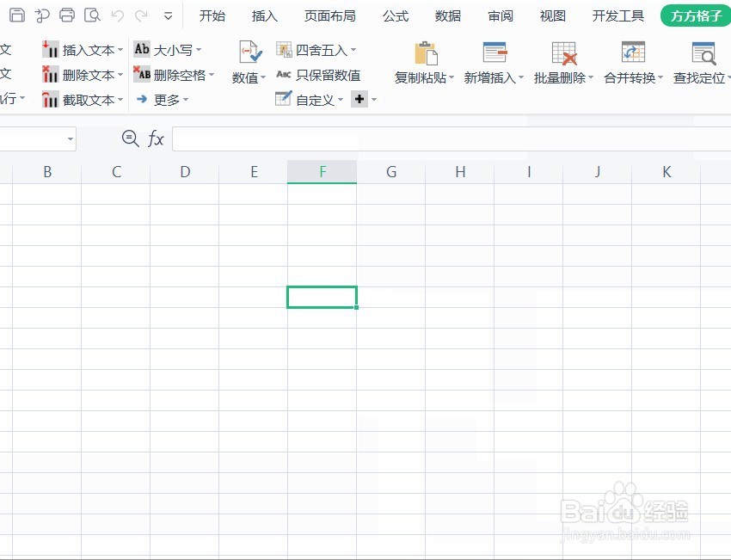
Task: Open the 数值 dropdown label
Action: [249, 78]
